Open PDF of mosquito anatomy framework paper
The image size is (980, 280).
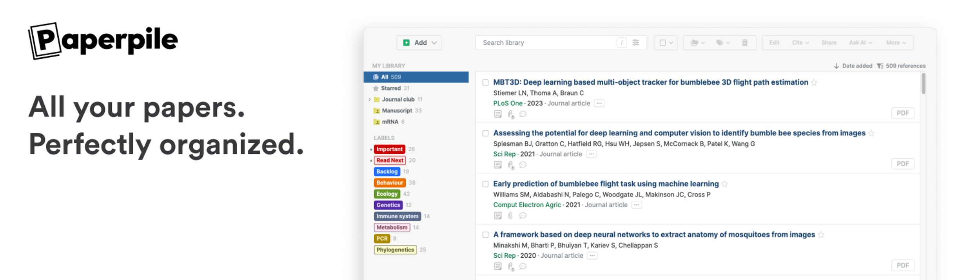point(903,265)
